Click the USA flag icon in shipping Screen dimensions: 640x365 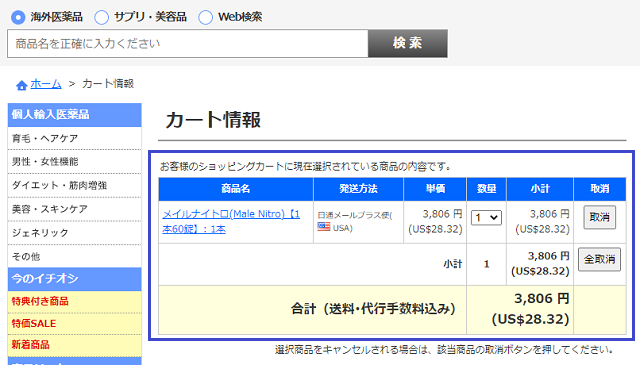pos(324,227)
